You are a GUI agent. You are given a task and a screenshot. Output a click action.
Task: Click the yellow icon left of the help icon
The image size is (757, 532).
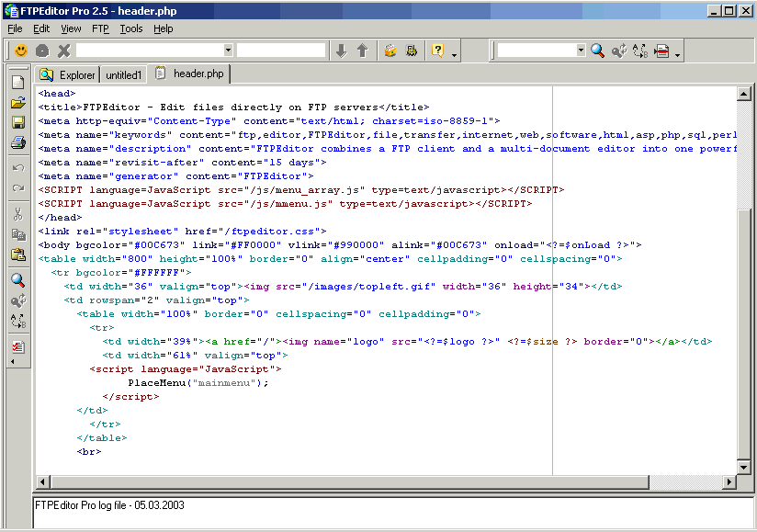[412, 51]
